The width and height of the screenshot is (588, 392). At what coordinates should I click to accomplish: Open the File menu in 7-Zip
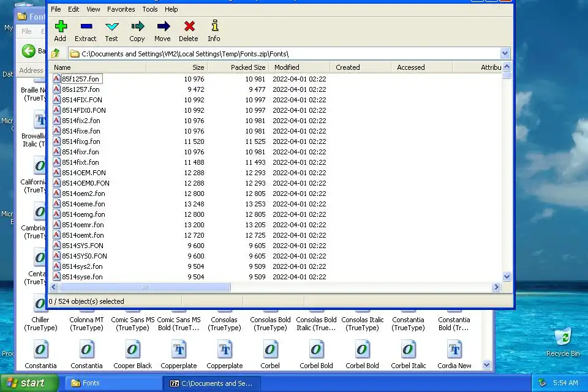click(56, 9)
